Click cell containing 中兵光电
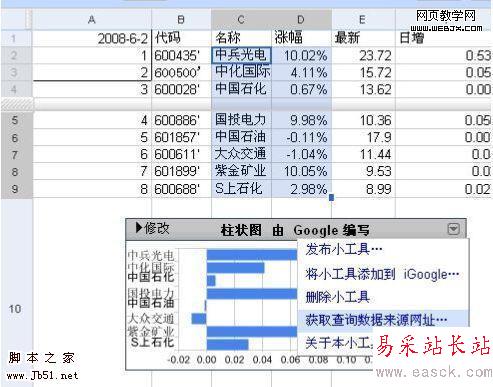Viewport: 493px width, 387px height. click(241, 55)
